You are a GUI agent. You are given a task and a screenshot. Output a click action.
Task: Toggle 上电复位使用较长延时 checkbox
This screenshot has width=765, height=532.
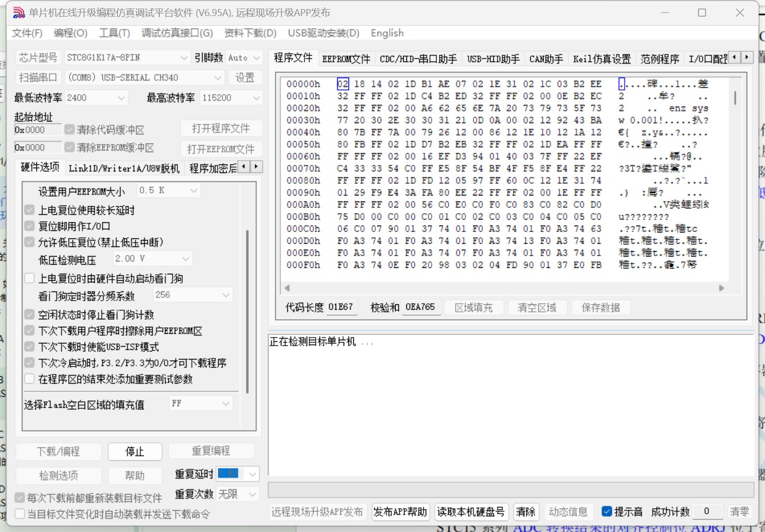[29, 210]
